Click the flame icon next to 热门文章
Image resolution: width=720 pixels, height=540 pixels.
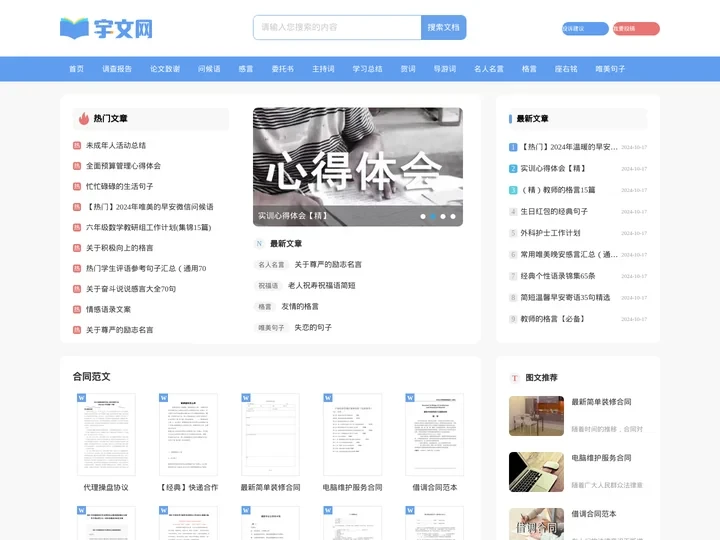[84, 118]
